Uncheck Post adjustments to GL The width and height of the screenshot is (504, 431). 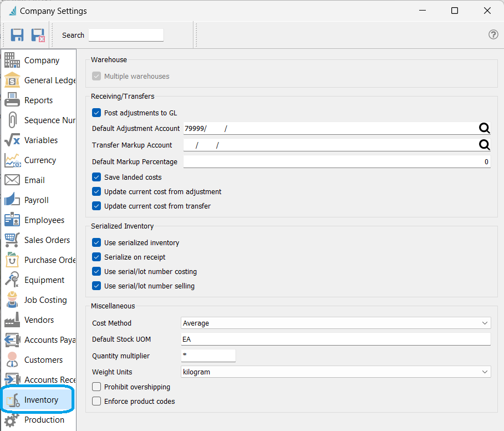click(96, 113)
